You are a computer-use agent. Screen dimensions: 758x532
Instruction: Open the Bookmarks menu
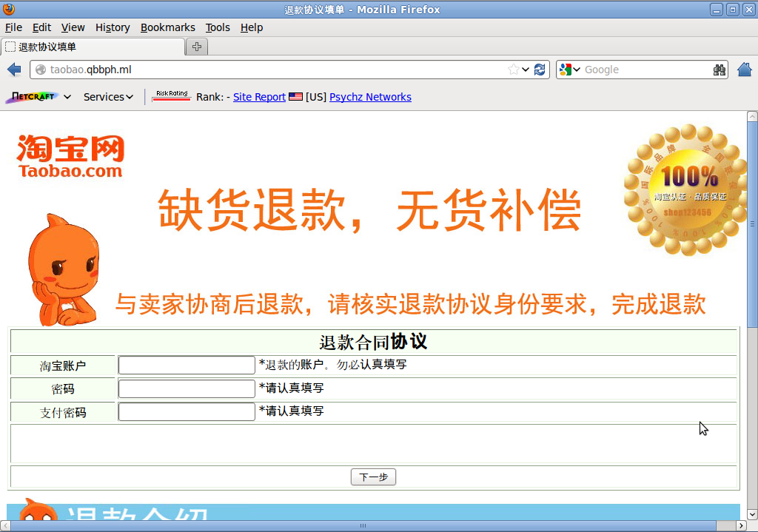pyautogui.click(x=168, y=27)
